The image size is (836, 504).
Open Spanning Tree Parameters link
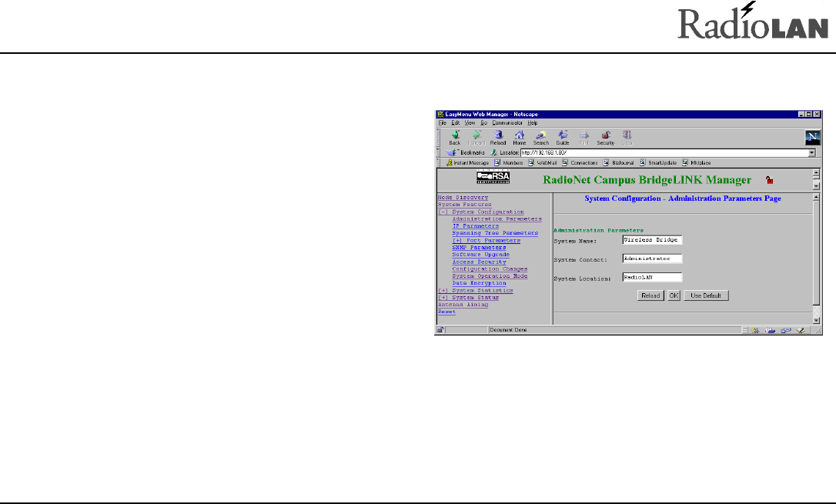click(x=495, y=233)
